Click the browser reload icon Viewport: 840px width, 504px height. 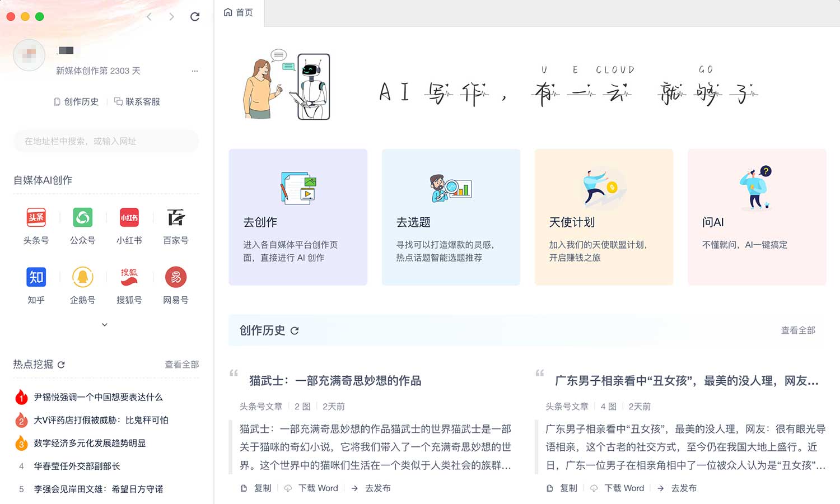tap(195, 17)
